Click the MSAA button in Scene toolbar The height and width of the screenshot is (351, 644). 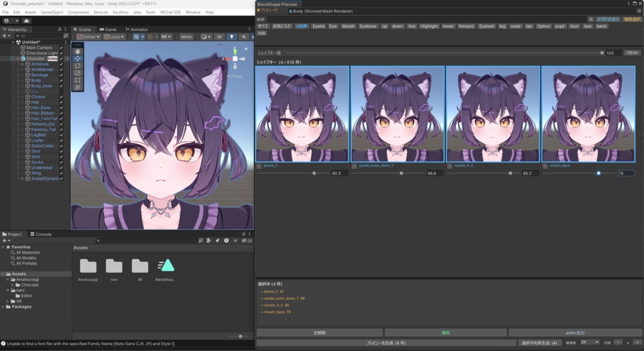(186, 36)
